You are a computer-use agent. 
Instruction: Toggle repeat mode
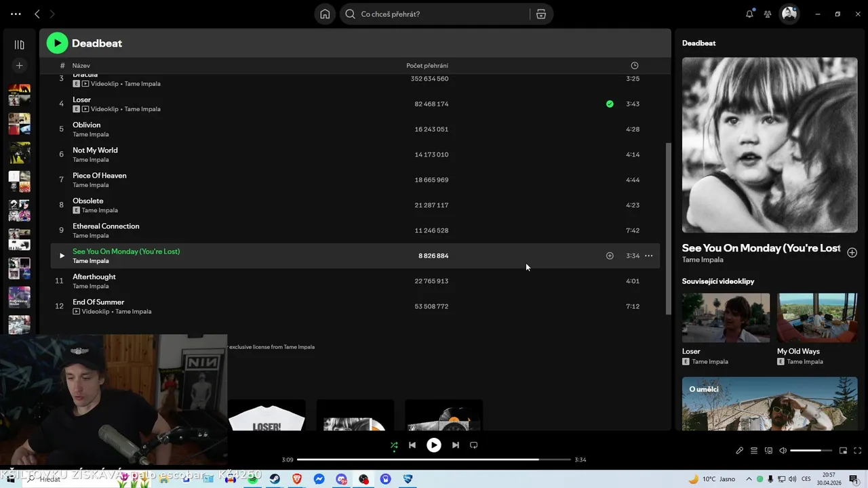click(474, 445)
